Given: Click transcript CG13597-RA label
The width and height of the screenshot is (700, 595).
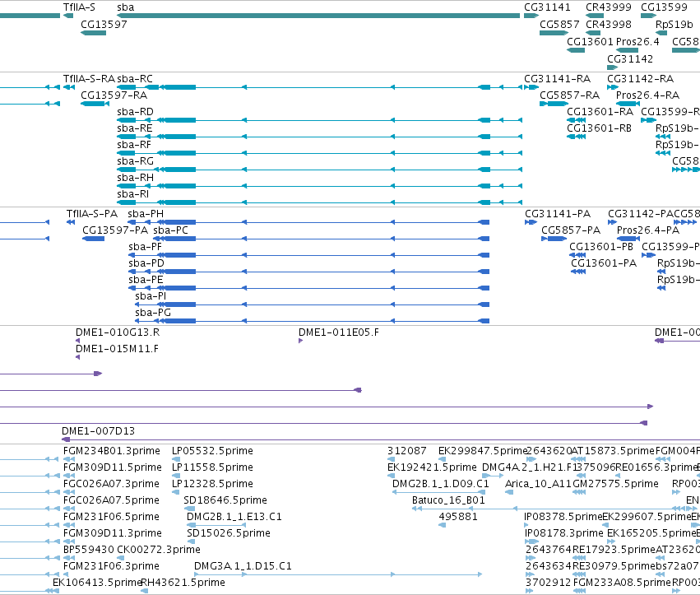Looking at the screenshot, I should pyautogui.click(x=114, y=95).
